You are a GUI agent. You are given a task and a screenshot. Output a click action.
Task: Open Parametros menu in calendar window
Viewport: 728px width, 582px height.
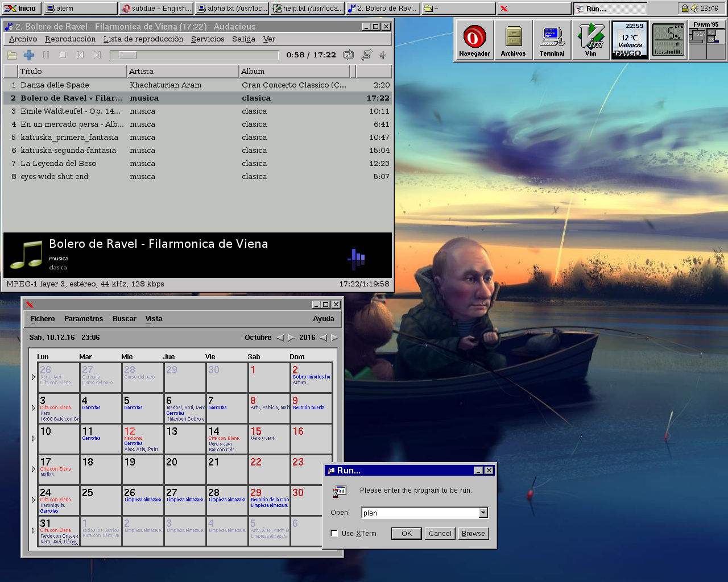(84, 319)
